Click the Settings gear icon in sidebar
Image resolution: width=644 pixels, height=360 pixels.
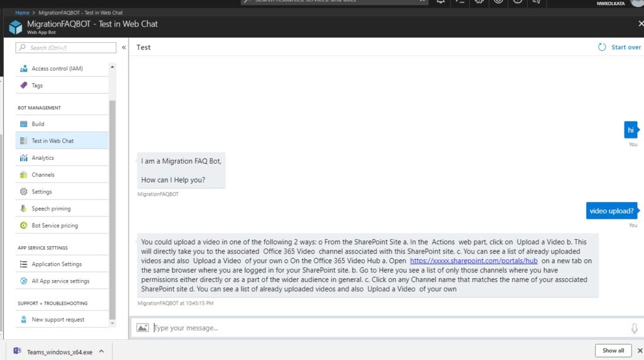pyautogui.click(x=23, y=191)
